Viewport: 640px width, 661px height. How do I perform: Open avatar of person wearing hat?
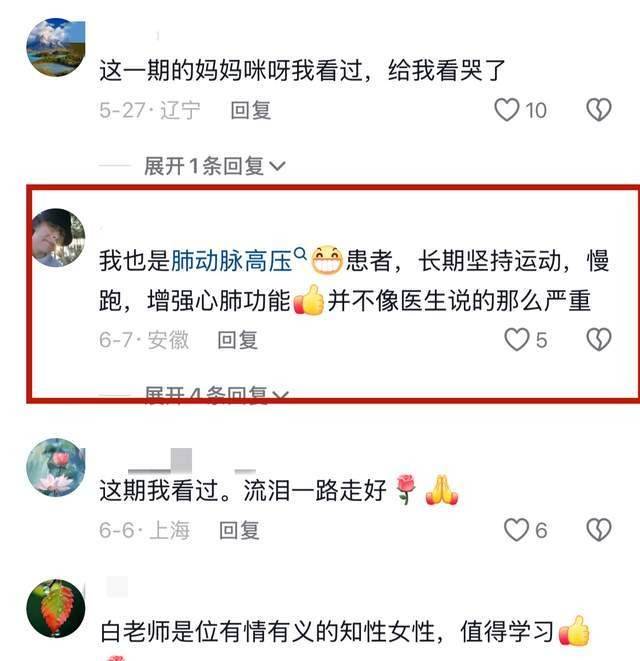point(58,237)
